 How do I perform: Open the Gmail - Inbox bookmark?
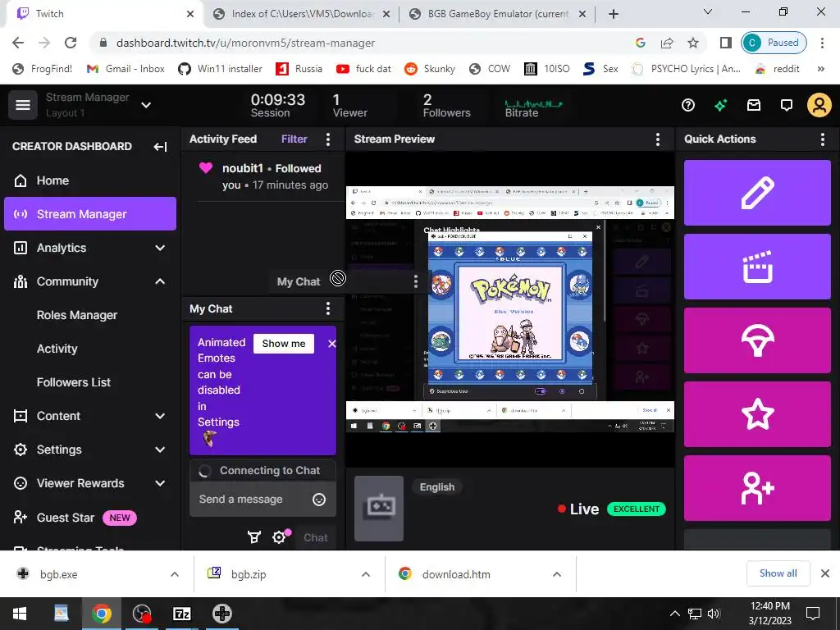pyautogui.click(x=126, y=69)
